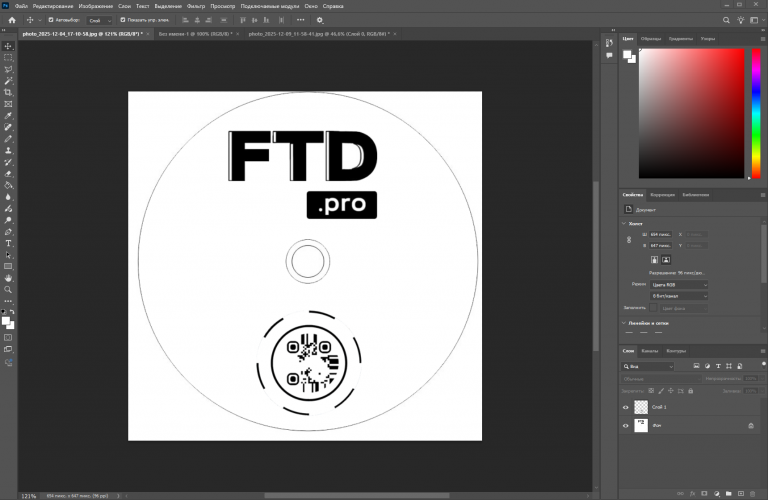The width and height of the screenshot is (768, 500).
Task: Toggle the Показать упр. элем. checkbox
Action: (x=123, y=20)
